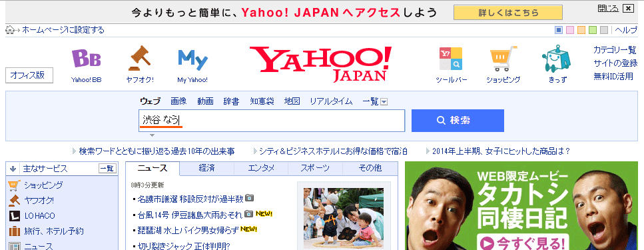644x250 pixels.
Task: Click the gavel icon in sidebar
Action: [14, 201]
